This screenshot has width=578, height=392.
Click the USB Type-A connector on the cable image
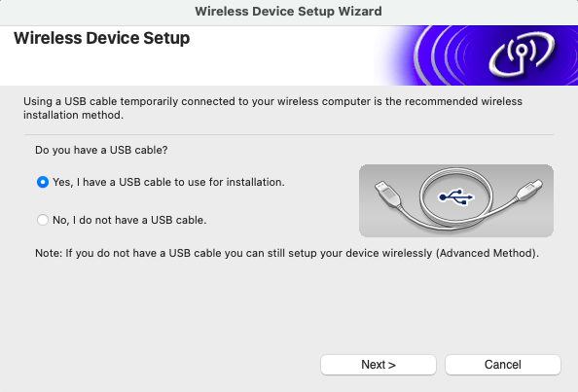[x=387, y=193]
